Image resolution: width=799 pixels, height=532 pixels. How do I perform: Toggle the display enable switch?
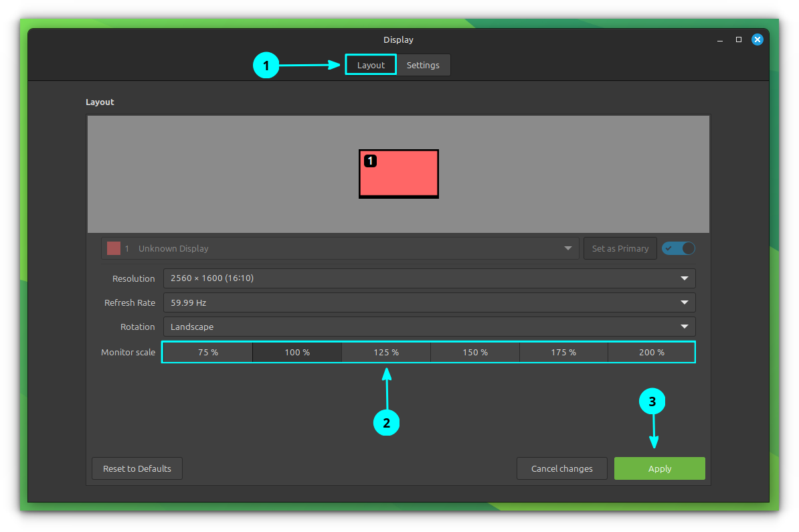[x=678, y=248]
